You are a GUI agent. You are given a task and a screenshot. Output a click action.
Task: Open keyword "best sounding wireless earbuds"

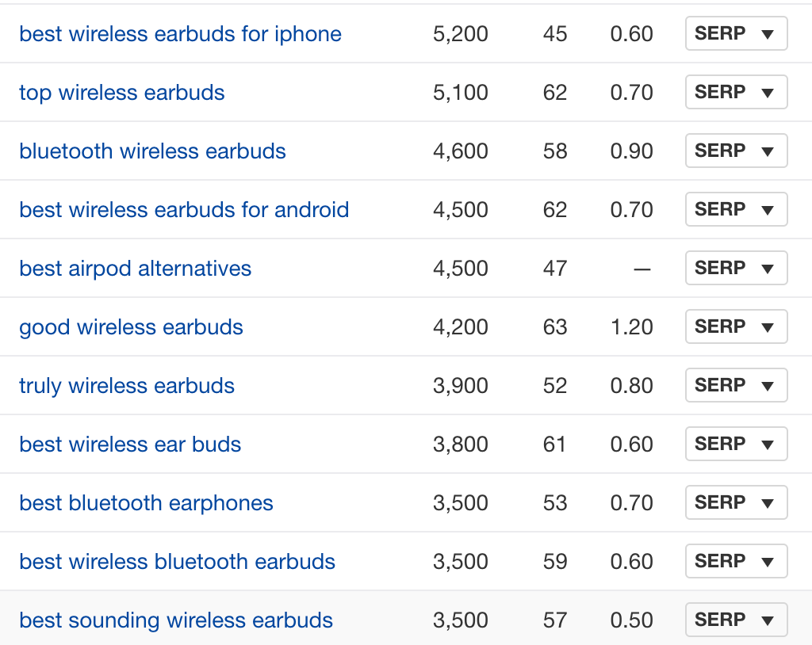(x=176, y=620)
